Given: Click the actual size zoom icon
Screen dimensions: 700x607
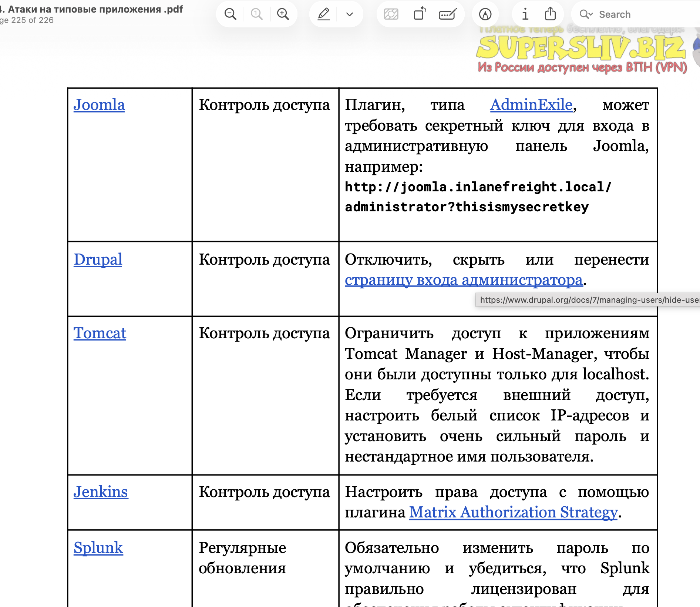Looking at the screenshot, I should point(256,14).
